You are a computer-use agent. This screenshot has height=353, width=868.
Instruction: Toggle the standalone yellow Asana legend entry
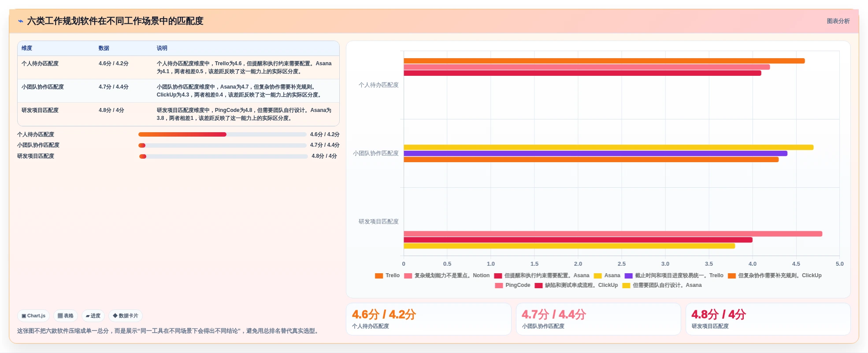(607, 275)
